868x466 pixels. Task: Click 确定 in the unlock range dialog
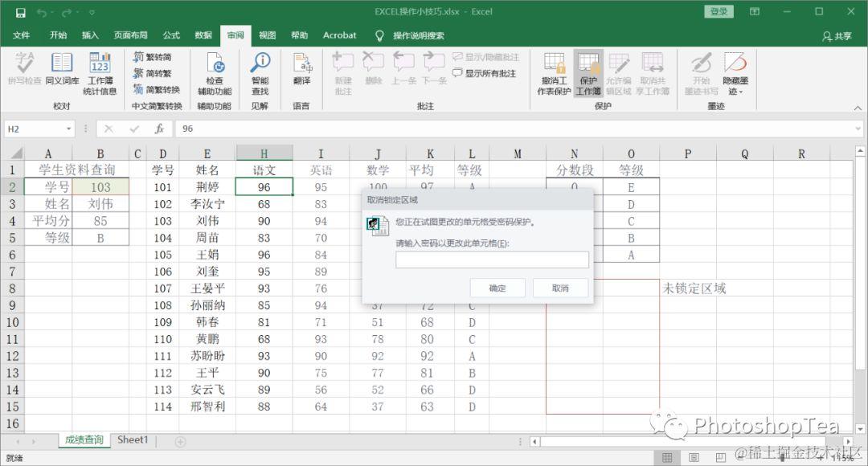coord(497,288)
